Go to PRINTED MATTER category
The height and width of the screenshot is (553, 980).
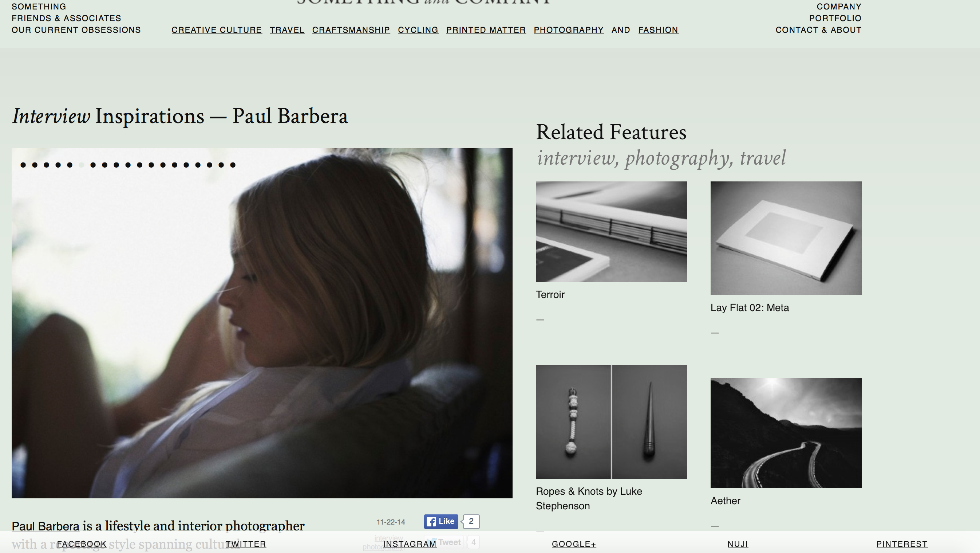(x=486, y=30)
